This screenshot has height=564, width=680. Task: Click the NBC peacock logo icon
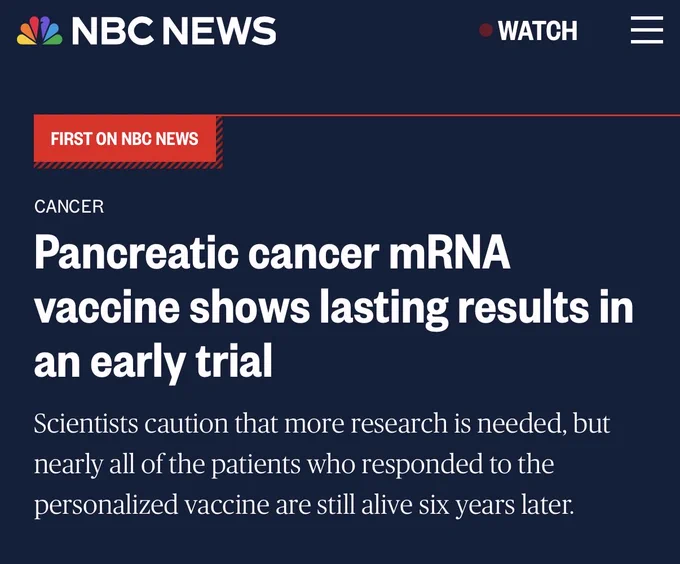click(39, 30)
